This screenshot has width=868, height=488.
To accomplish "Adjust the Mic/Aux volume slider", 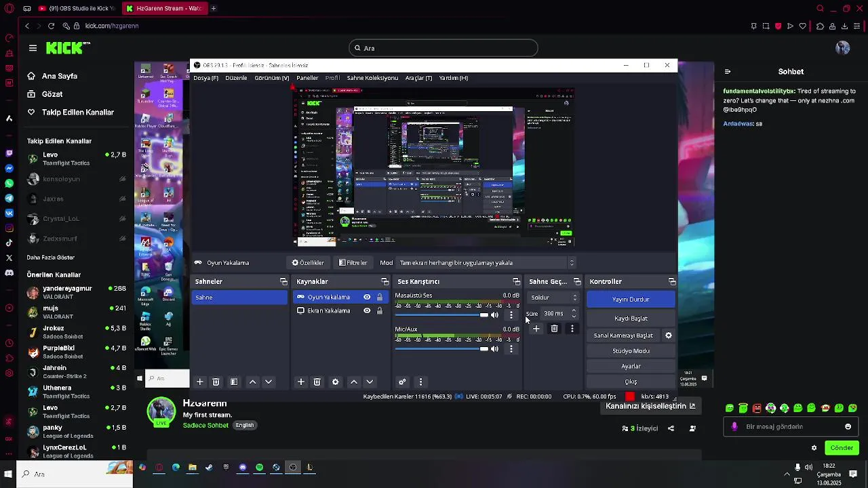I will point(441,349).
